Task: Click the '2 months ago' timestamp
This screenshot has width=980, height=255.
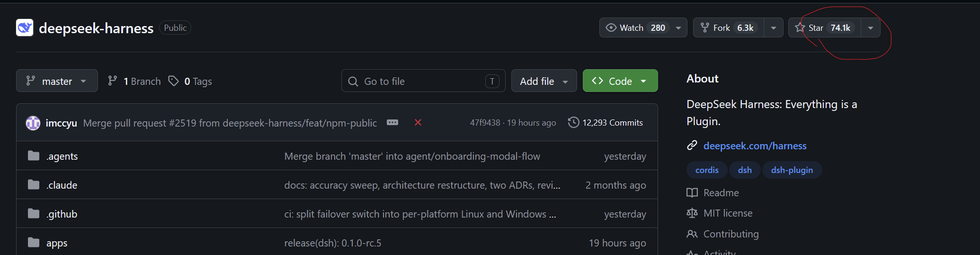Action: 615,185
